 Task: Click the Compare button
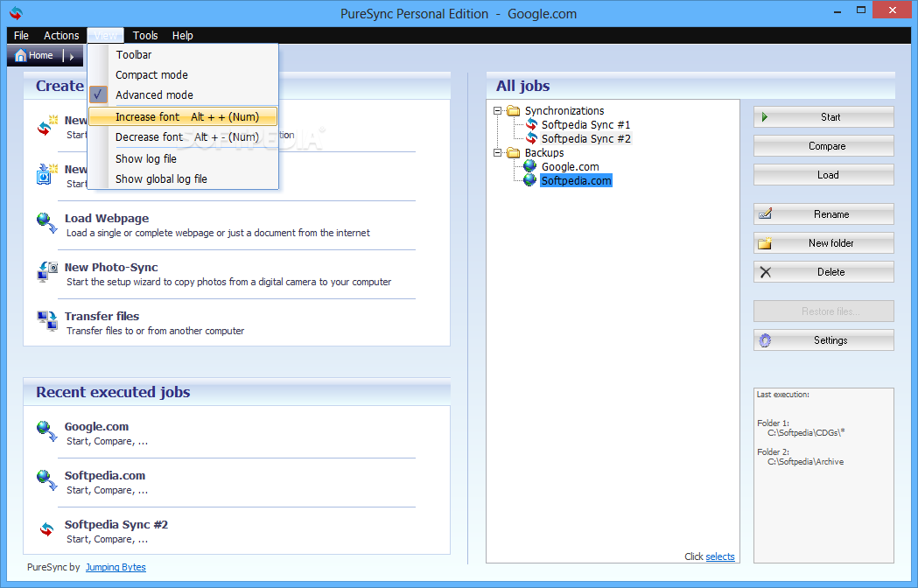tap(823, 146)
